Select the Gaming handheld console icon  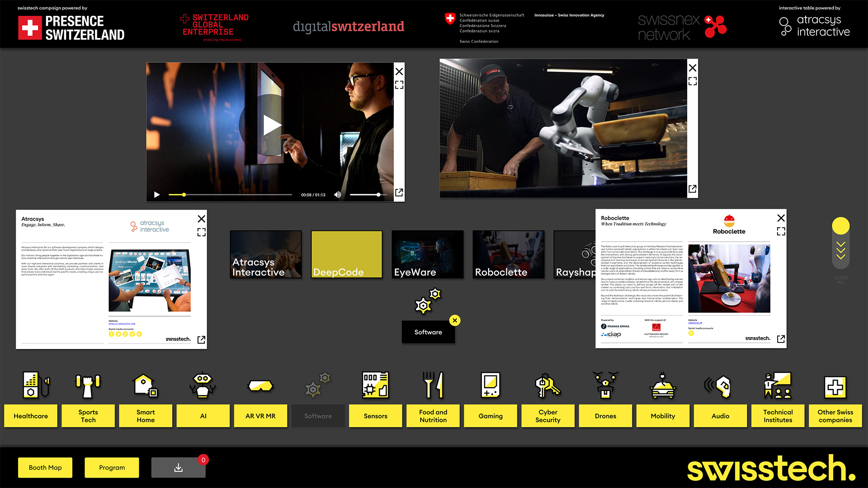(x=491, y=385)
